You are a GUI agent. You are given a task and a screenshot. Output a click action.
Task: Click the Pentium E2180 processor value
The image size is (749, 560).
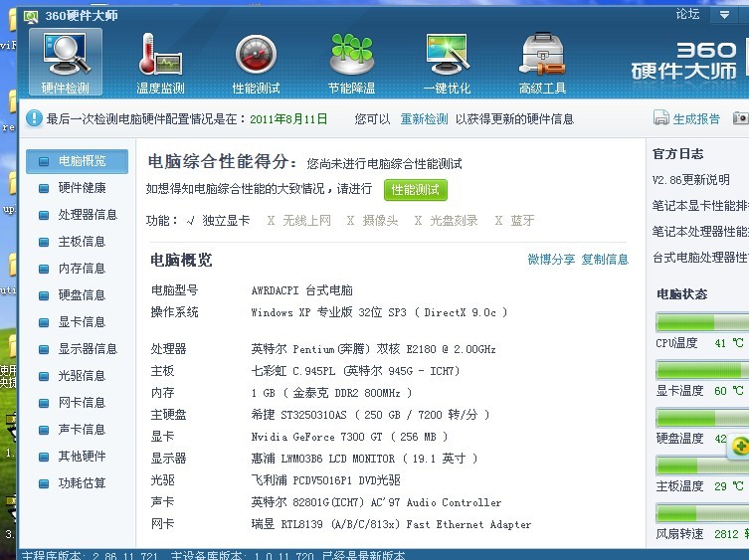[374, 349]
